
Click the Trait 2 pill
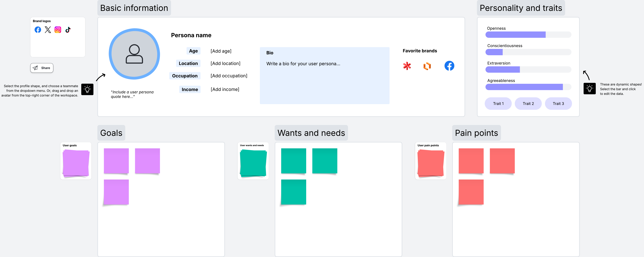tap(528, 103)
